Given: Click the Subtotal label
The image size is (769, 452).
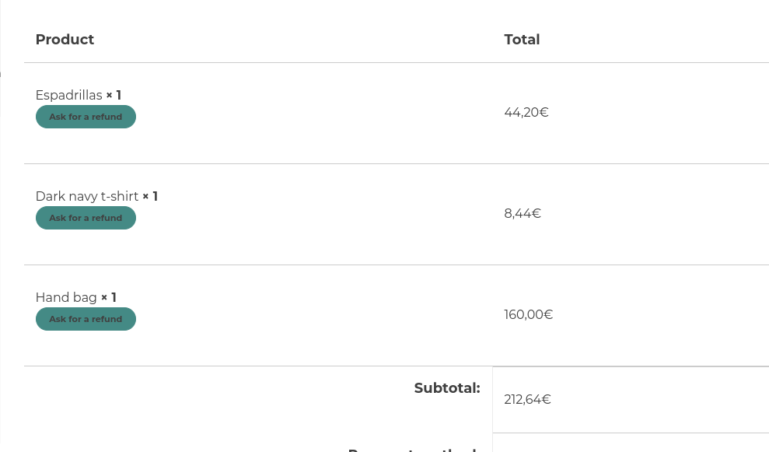Looking at the screenshot, I should point(447,387).
